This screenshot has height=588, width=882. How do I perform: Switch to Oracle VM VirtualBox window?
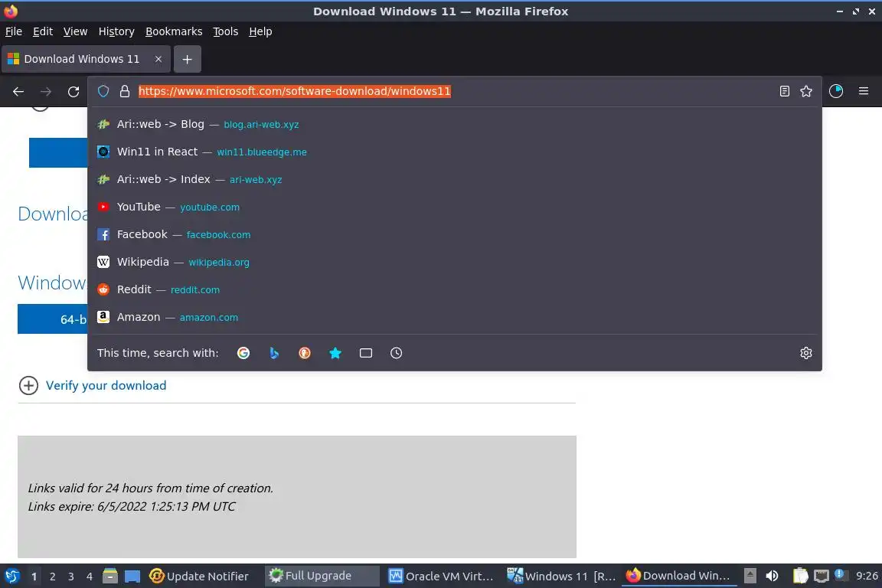[x=442, y=577]
